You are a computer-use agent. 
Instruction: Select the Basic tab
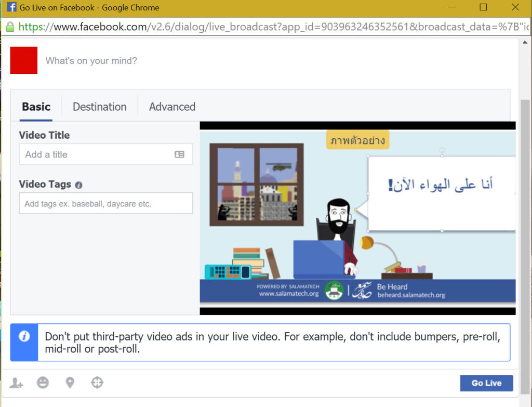click(x=36, y=107)
